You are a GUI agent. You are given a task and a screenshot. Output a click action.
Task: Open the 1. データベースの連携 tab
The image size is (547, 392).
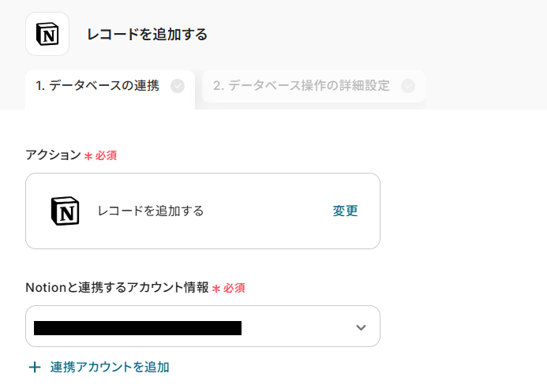tap(98, 86)
